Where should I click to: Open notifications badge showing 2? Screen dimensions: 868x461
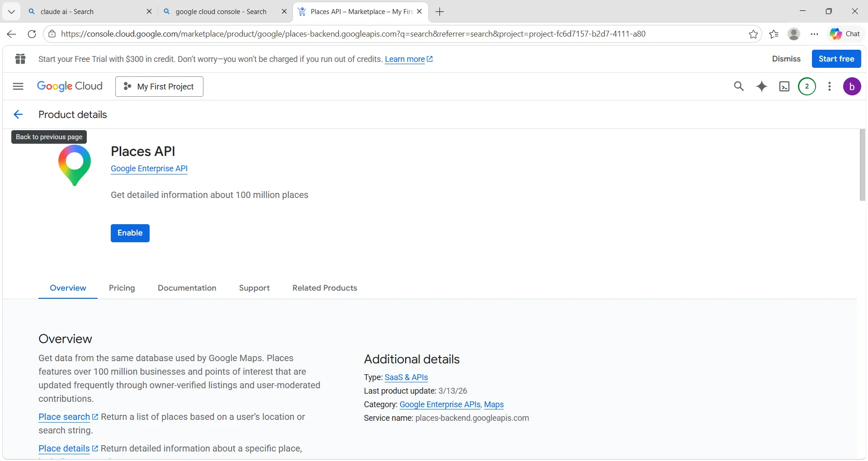pos(807,86)
